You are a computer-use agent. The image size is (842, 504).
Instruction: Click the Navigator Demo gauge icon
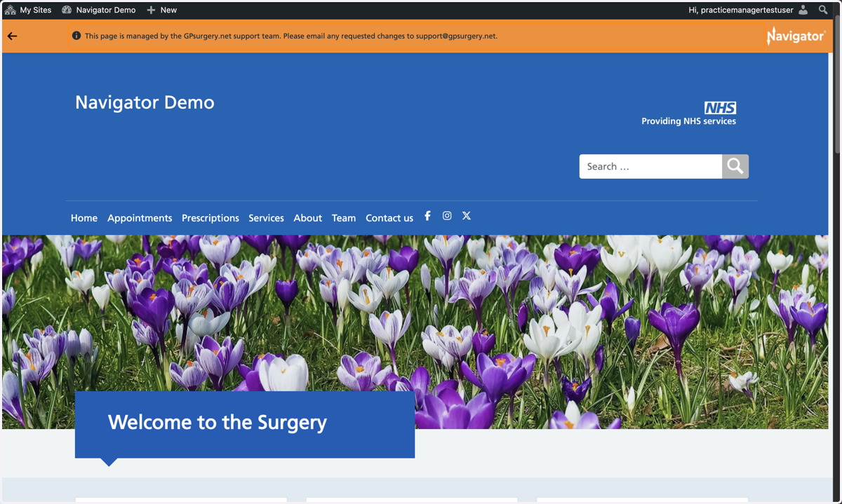point(67,10)
